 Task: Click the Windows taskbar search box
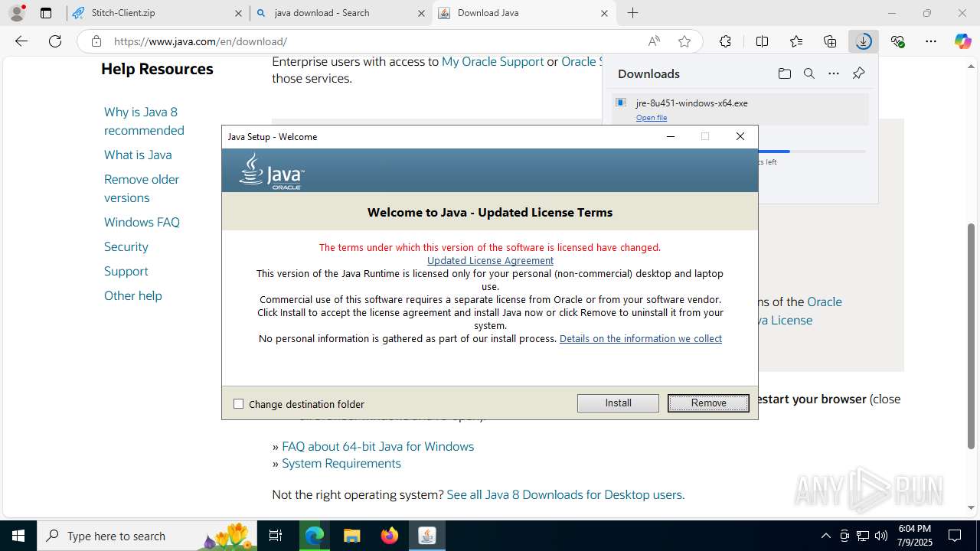click(147, 536)
